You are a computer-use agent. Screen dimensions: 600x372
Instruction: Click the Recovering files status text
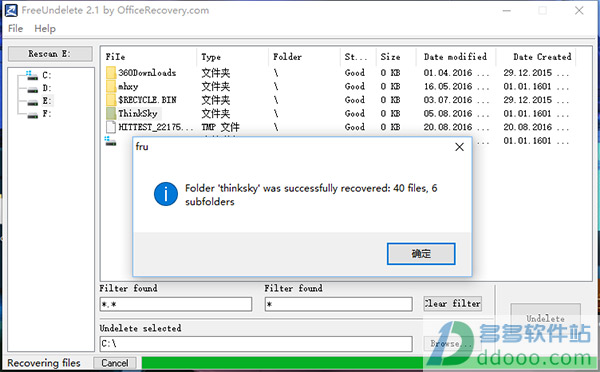pos(44,363)
